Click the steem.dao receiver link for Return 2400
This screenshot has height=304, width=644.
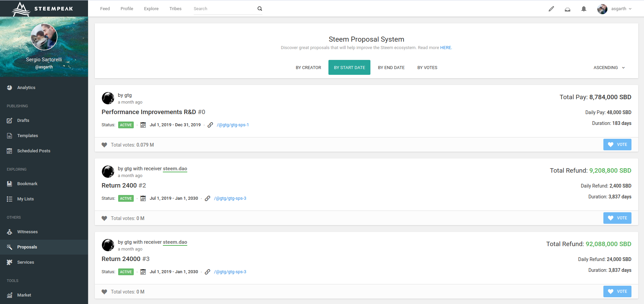point(175,169)
